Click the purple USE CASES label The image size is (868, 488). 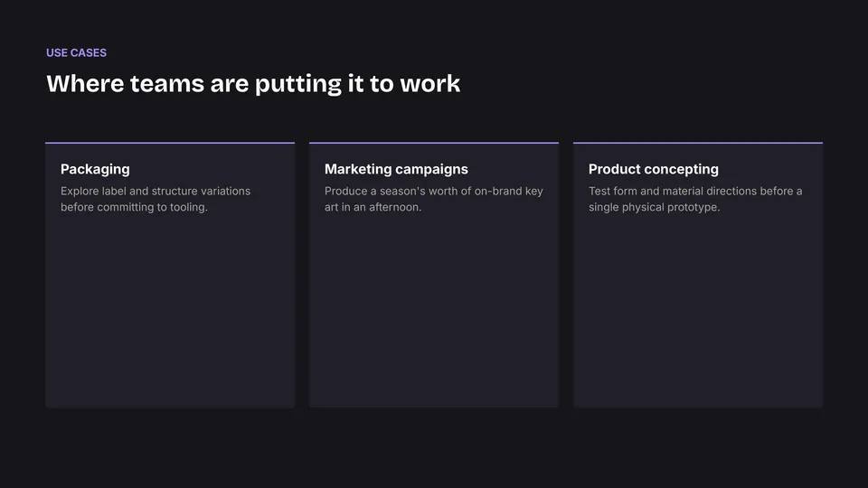(76, 52)
